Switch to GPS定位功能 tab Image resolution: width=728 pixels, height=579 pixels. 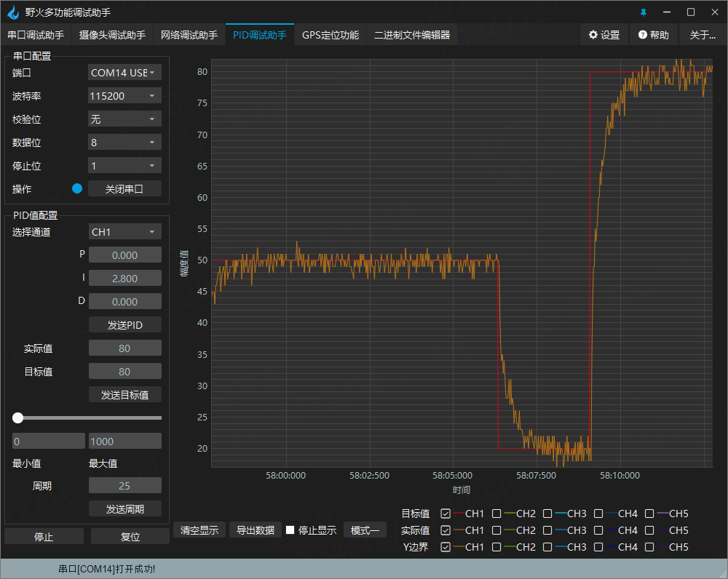click(331, 35)
